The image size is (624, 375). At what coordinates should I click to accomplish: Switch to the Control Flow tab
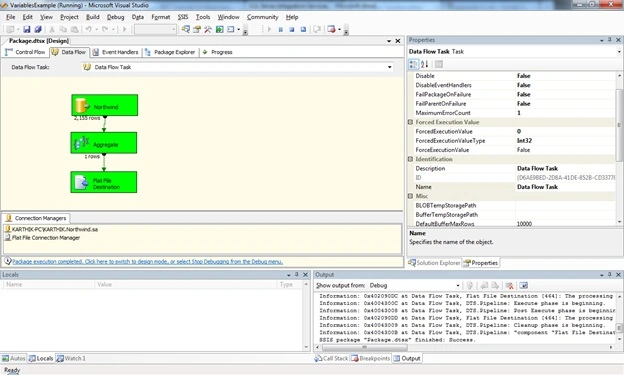(25, 52)
